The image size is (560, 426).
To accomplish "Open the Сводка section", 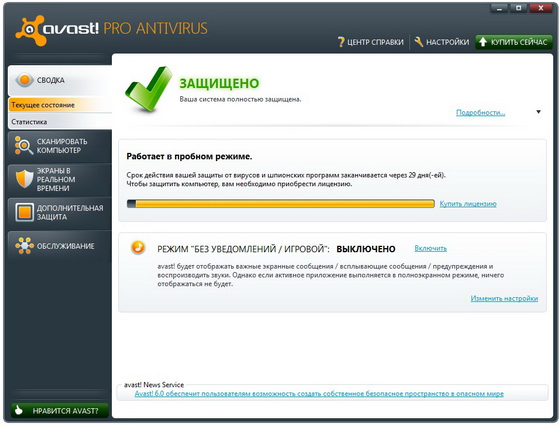I will click(x=60, y=80).
